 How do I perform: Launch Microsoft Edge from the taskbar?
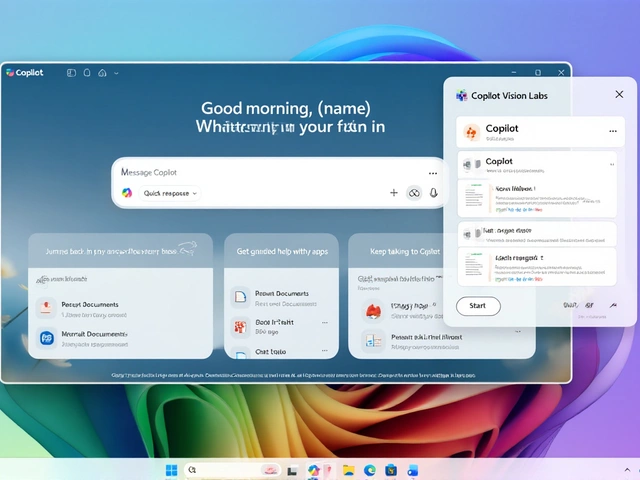pos(370,470)
